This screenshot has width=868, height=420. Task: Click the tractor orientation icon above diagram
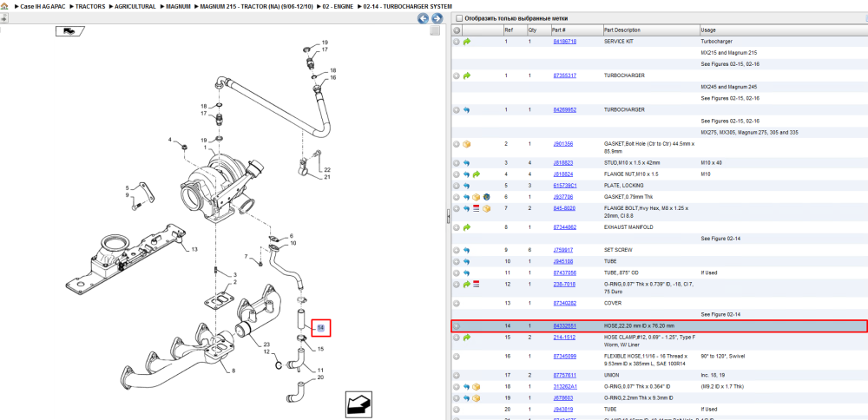coord(69,31)
